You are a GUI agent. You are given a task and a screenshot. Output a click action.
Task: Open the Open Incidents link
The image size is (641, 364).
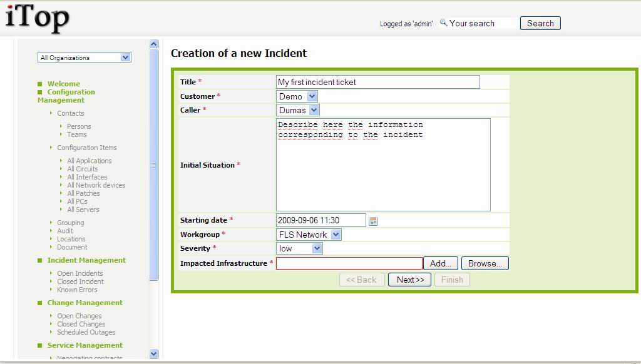[x=79, y=273]
